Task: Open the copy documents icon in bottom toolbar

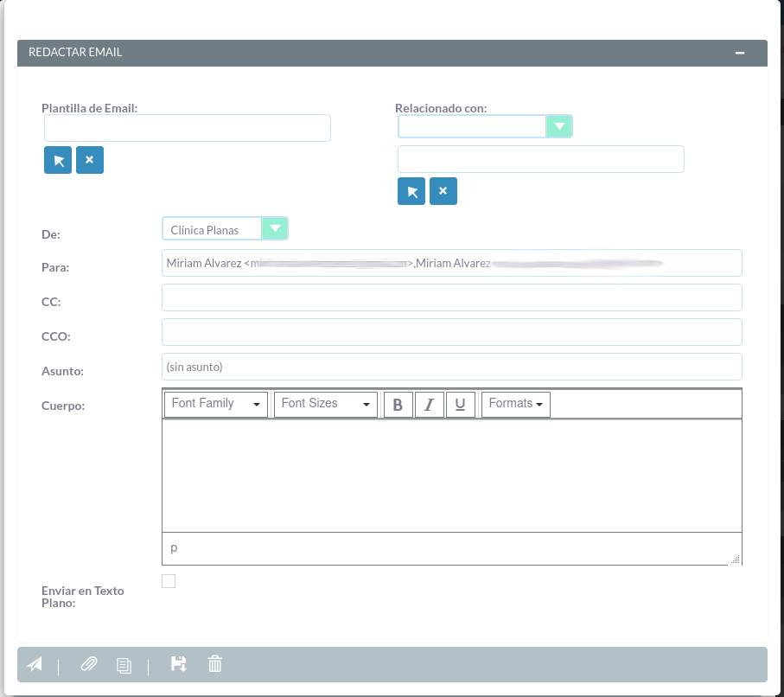Action: pos(124,665)
